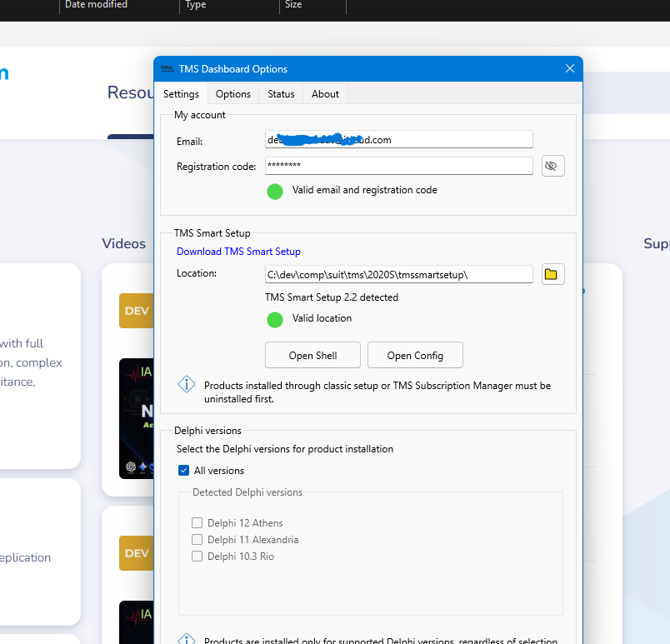This screenshot has width=670, height=644.
Task: Select the Delphi 10.3 Rio checkbox
Action: [197, 557]
